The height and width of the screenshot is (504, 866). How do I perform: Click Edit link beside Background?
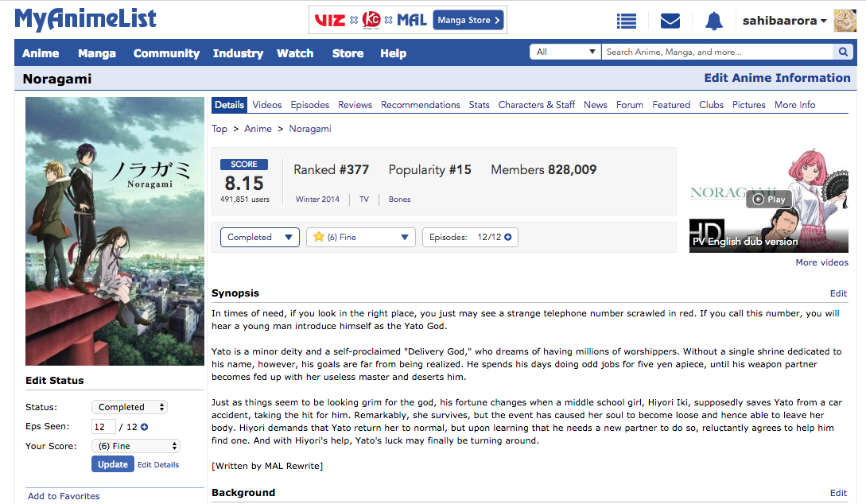(x=838, y=493)
